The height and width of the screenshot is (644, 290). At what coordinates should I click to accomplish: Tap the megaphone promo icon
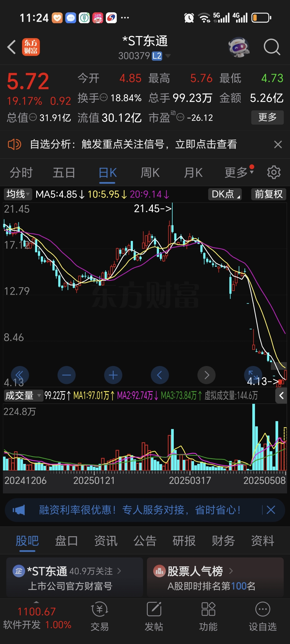(19, 510)
